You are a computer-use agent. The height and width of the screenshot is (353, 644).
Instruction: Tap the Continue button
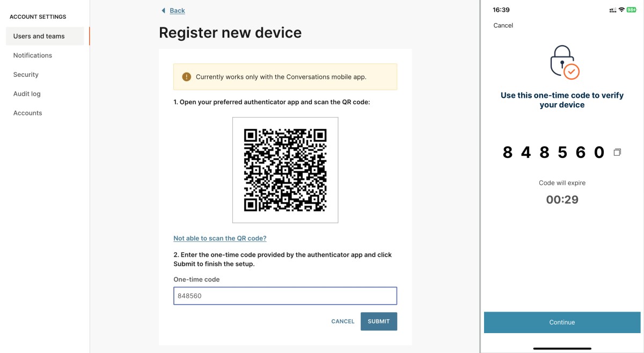click(562, 322)
